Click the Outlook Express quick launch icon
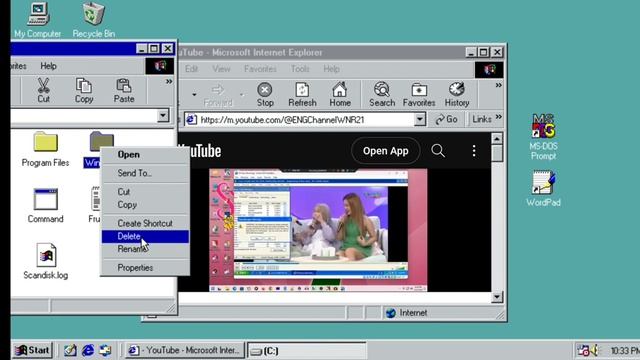The width and height of the screenshot is (640, 360). click(105, 350)
